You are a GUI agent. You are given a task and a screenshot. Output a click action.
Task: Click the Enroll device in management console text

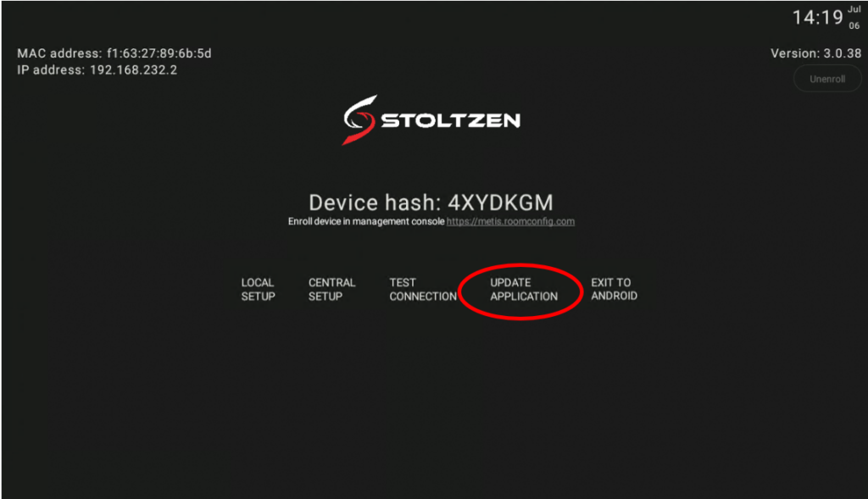point(366,221)
